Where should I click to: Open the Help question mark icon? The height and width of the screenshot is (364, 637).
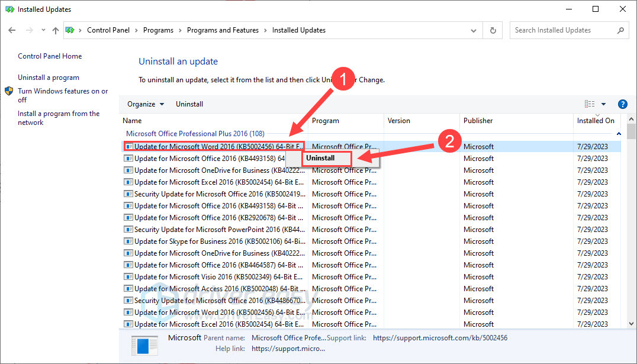tap(622, 104)
